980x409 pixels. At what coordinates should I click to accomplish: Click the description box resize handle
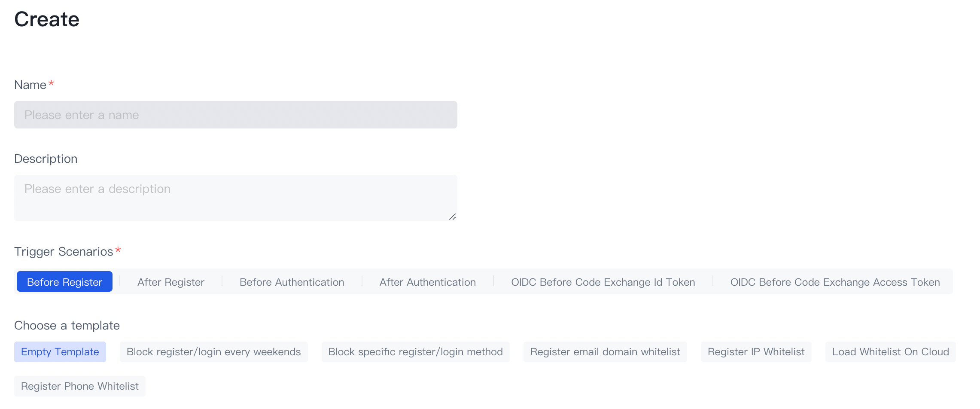click(x=452, y=217)
